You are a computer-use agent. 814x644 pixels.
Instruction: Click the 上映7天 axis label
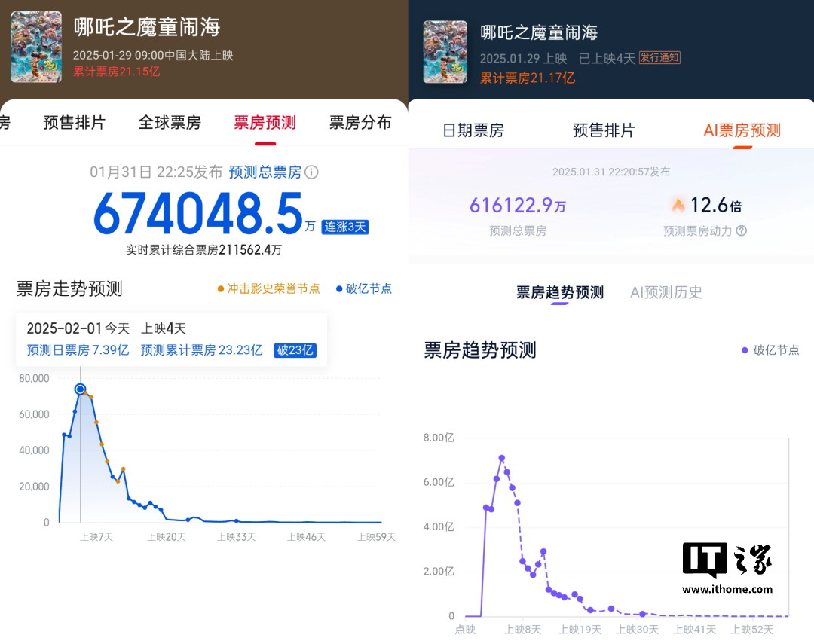click(96, 537)
